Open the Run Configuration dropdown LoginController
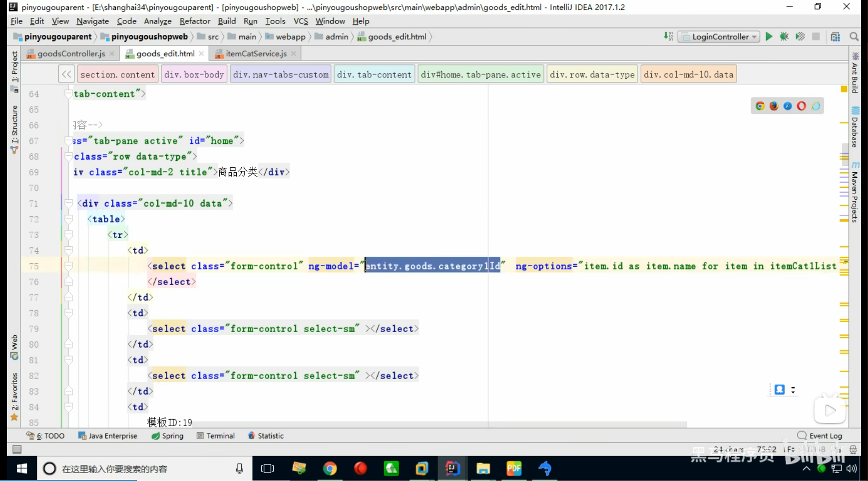The width and height of the screenshot is (868, 481). pos(719,36)
